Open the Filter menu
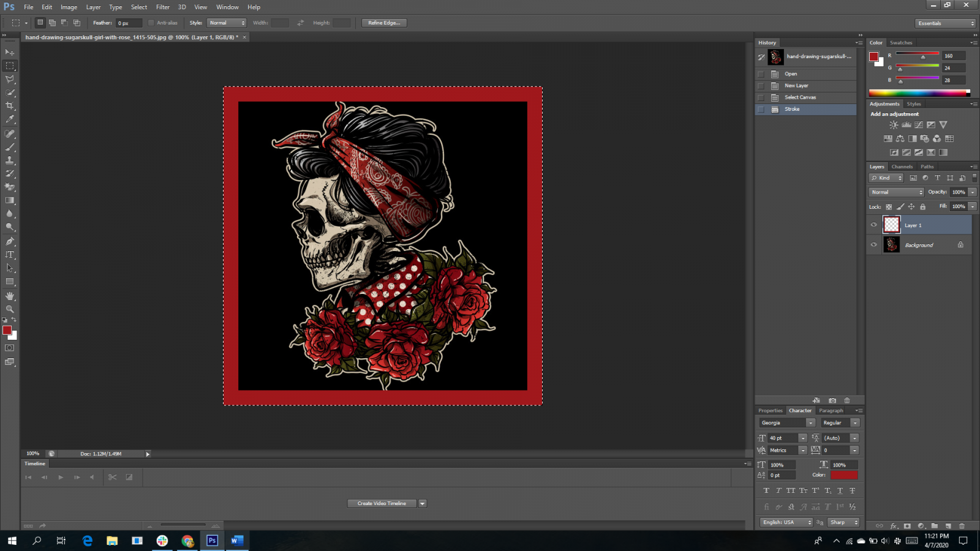This screenshot has height=551, width=980. pyautogui.click(x=162, y=7)
